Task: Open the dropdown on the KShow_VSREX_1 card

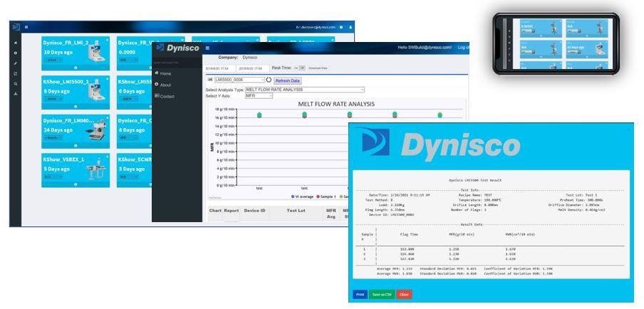Action: coord(53,177)
